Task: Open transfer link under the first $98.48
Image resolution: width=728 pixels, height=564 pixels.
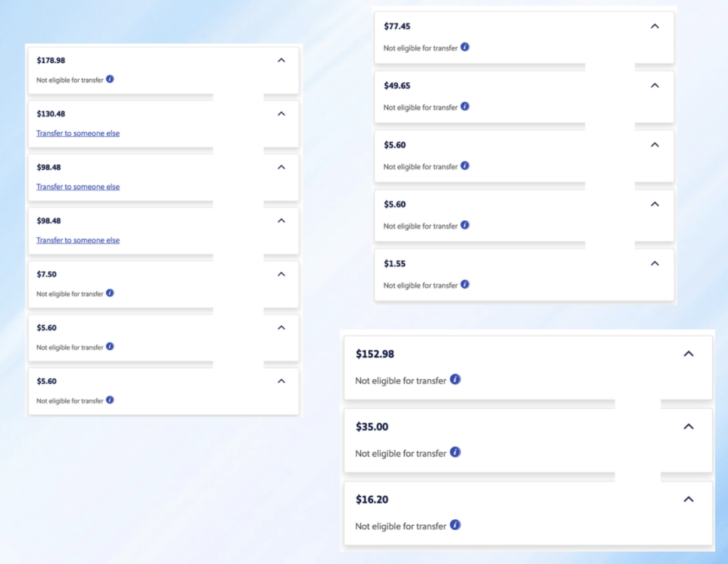Action: pyautogui.click(x=78, y=187)
